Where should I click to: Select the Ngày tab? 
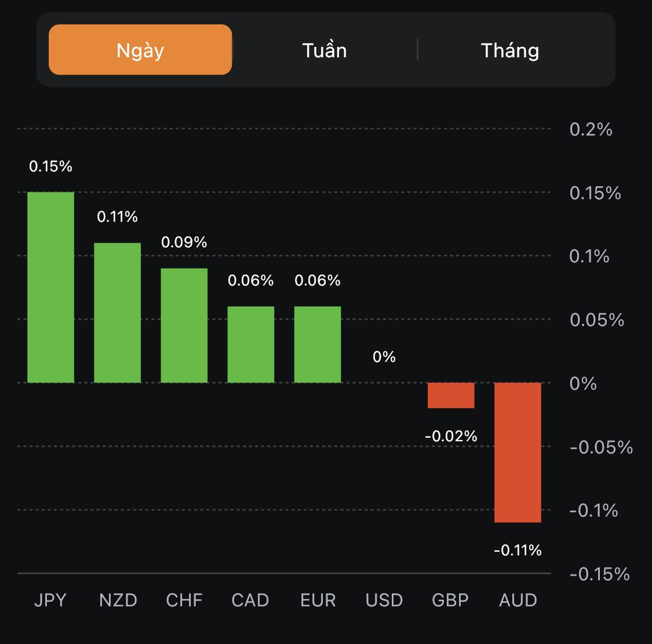click(140, 50)
